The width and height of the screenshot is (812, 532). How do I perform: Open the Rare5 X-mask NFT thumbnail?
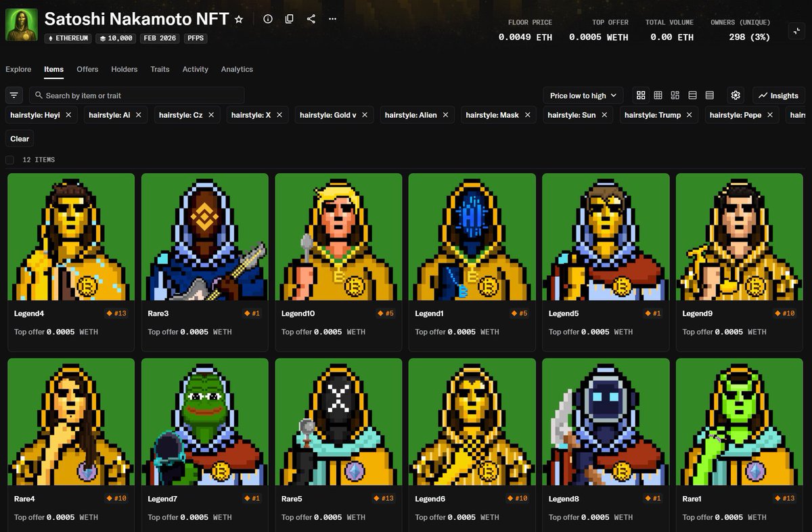(338, 422)
